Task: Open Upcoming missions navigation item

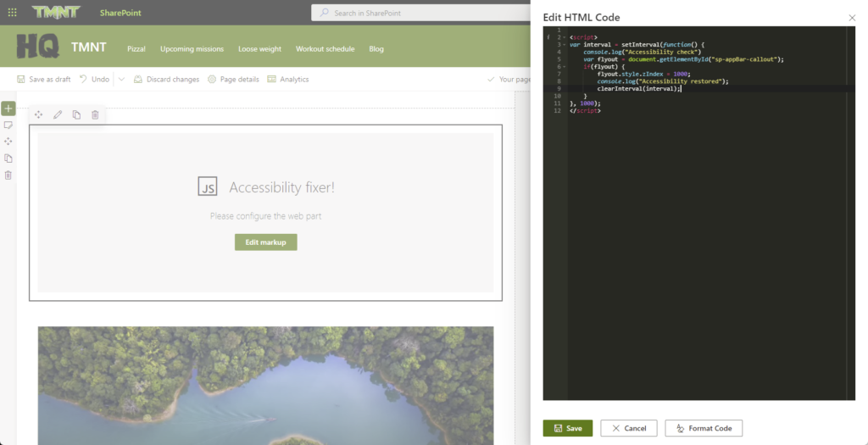Action: point(192,48)
